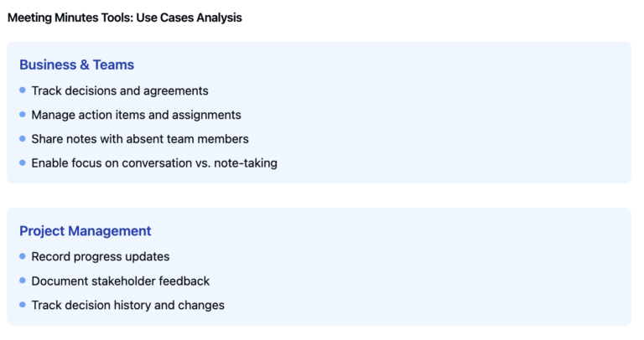Viewport: 644px width, 340px height.
Task: Click 'Track decision history and changes' item
Action: pos(127,306)
